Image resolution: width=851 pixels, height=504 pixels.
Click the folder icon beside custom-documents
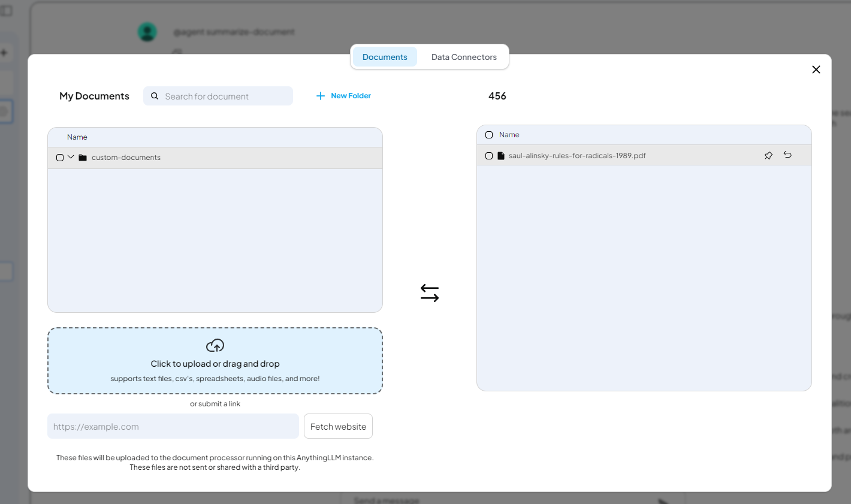click(x=83, y=157)
